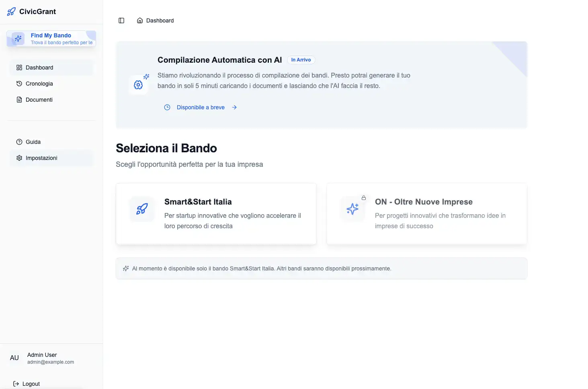588x389 pixels.
Task: Go to Documenti in the sidebar
Action: click(39, 100)
